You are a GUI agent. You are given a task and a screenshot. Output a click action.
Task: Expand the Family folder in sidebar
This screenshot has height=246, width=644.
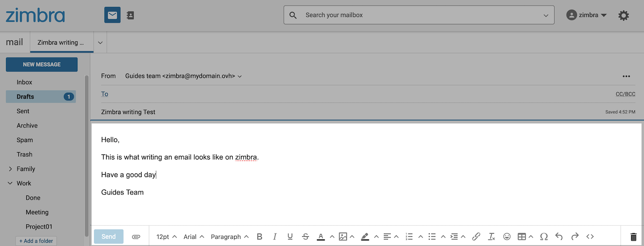[x=11, y=169]
